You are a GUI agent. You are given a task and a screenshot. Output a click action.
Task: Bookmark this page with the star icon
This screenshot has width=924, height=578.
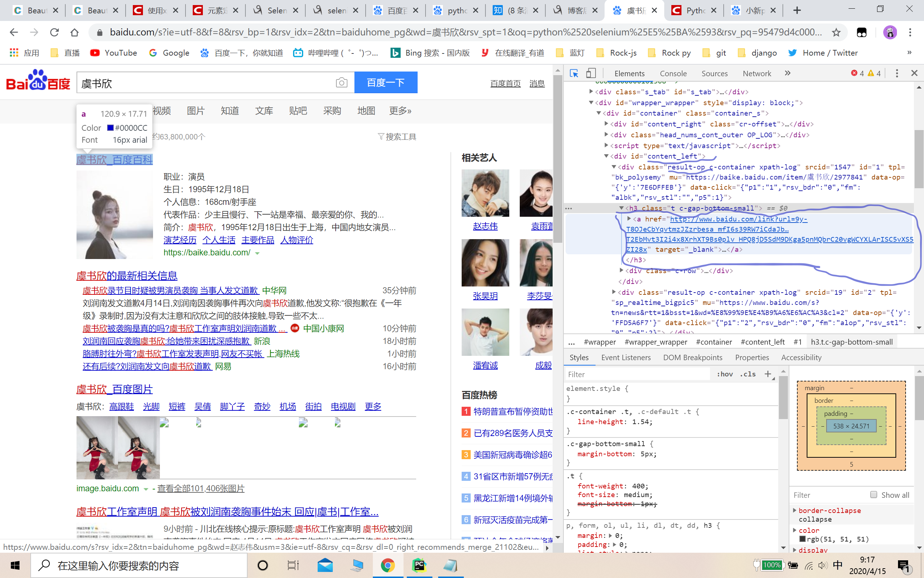click(x=836, y=33)
